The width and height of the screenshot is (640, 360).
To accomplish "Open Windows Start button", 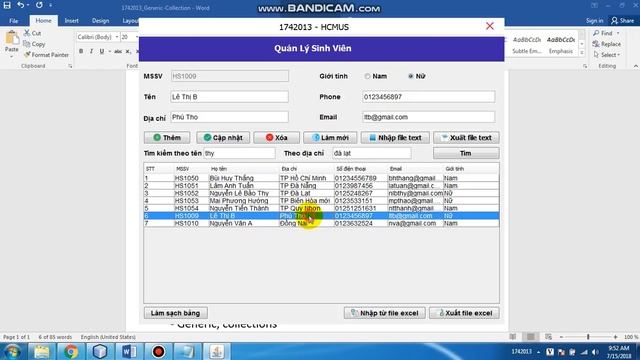I will 12,351.
